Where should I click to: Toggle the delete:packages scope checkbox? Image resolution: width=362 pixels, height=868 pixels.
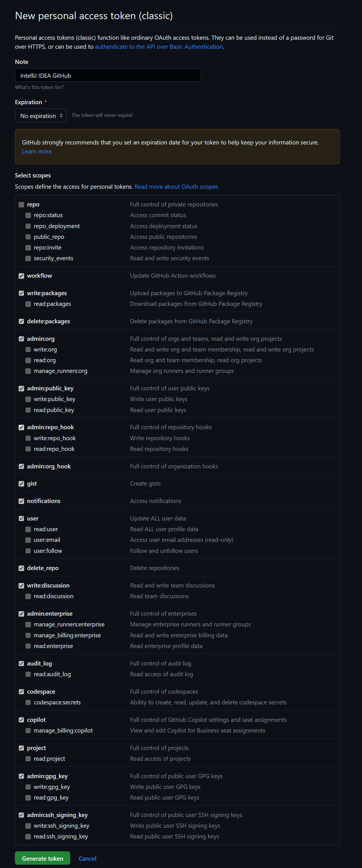(21, 321)
